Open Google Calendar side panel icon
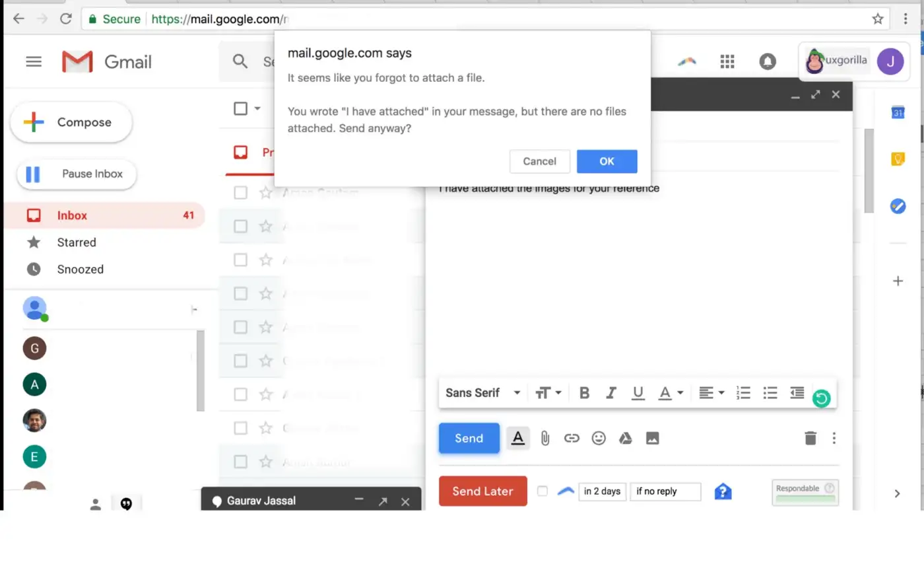 coord(898,112)
